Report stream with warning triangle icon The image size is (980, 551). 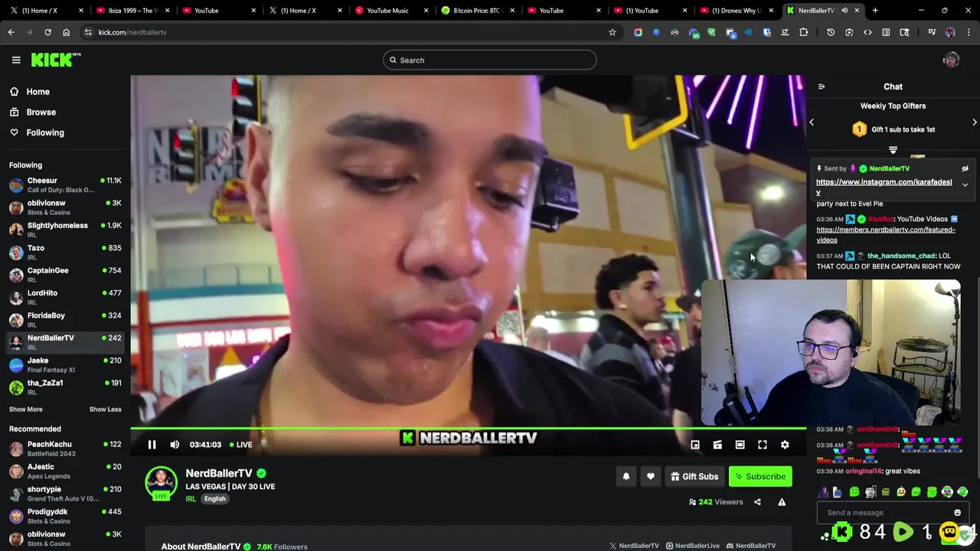tap(782, 502)
